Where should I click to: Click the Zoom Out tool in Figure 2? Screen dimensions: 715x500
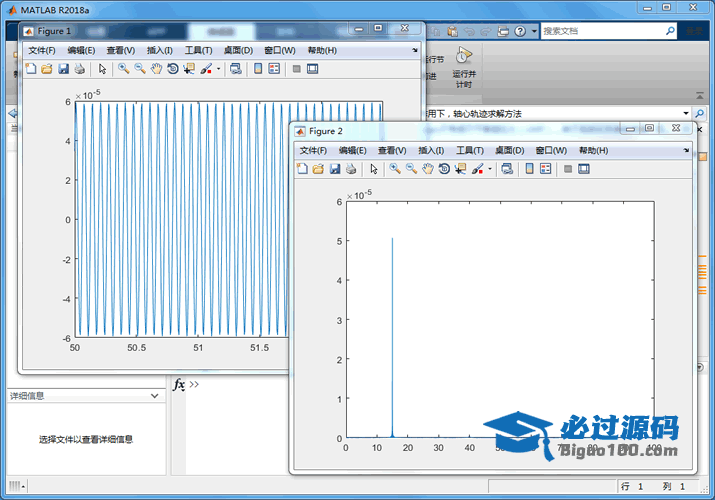(x=411, y=169)
